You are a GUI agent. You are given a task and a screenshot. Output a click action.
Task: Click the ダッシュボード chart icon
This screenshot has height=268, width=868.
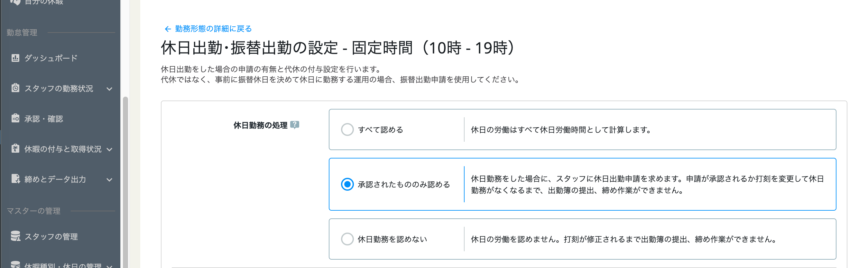(x=15, y=58)
